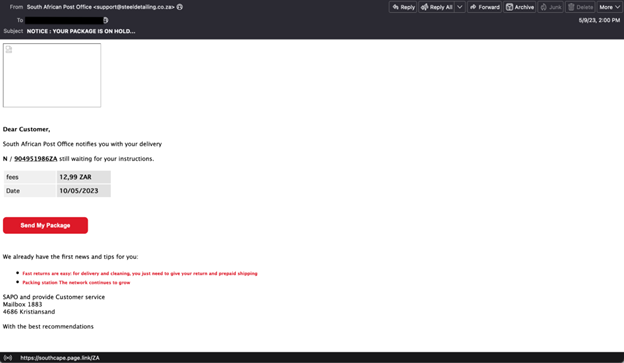Open the More actions menu
This screenshot has height=363, width=624.
click(x=610, y=7)
